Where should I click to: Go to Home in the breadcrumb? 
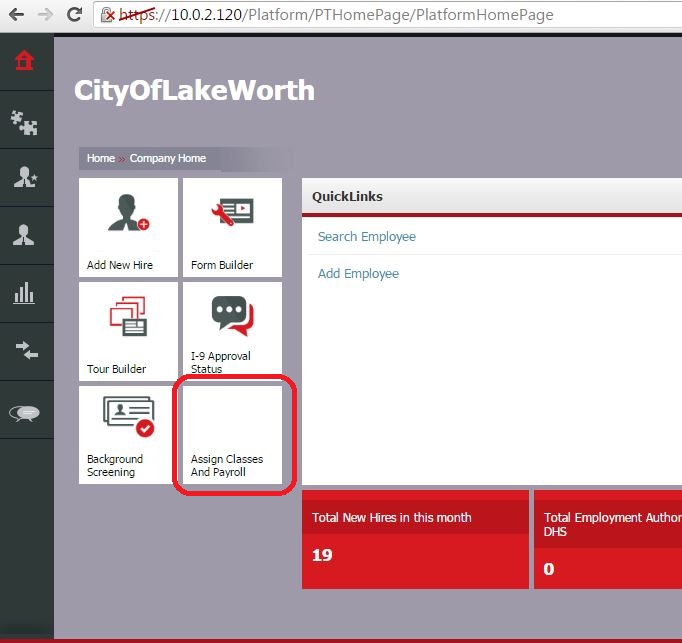point(100,159)
